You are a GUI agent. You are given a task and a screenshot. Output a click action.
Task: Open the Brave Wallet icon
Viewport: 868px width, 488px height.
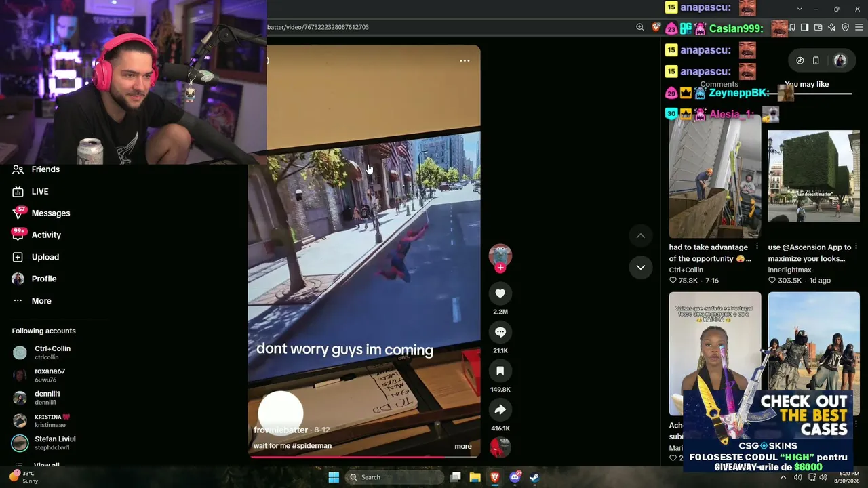point(818,27)
